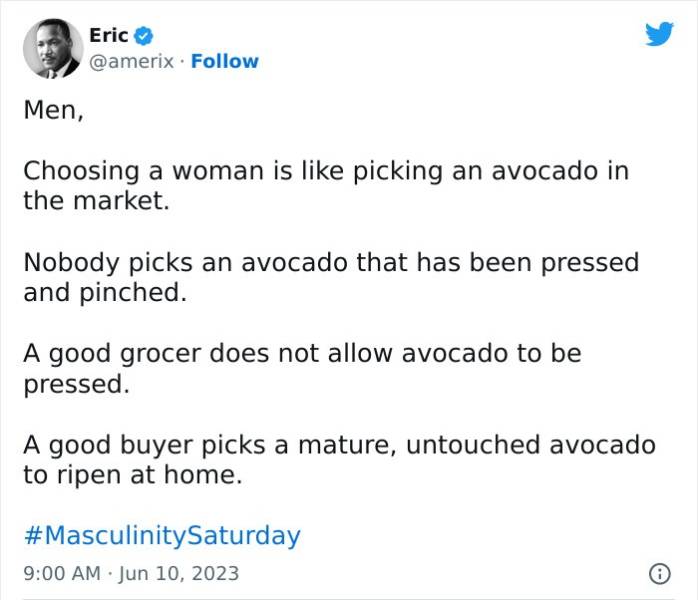Image resolution: width=698 pixels, height=600 pixels.
Task: Click the text "to ripen at home."
Action: (x=133, y=474)
